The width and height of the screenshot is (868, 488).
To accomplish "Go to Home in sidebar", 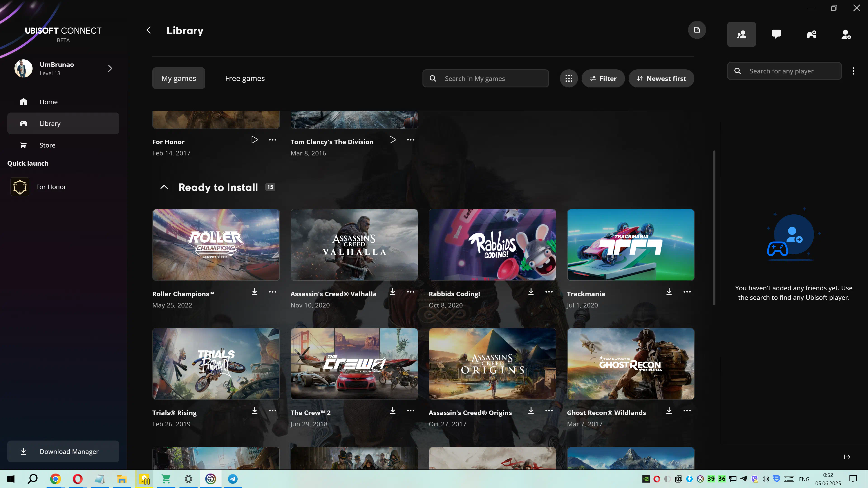I will pos(63,102).
